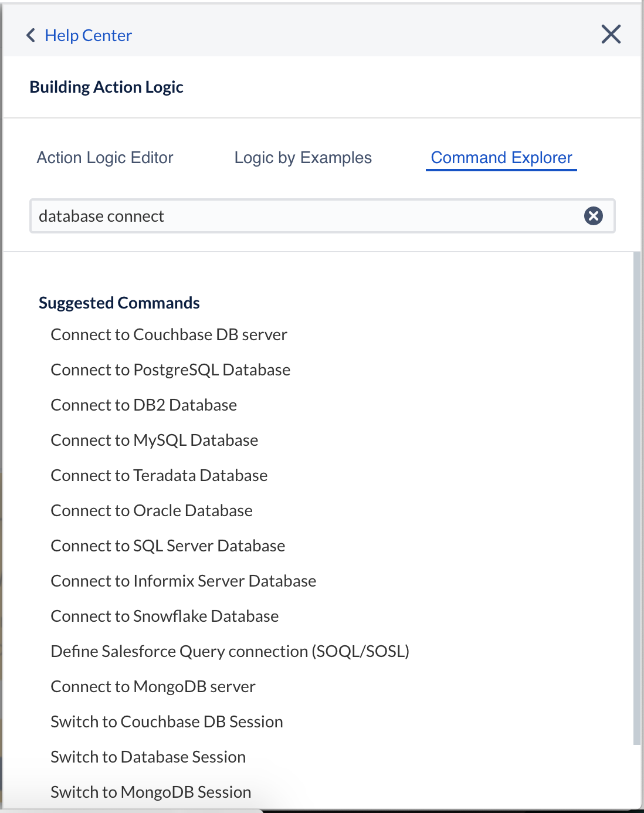This screenshot has height=813, width=644.
Task: Click the database connect search field
Action: point(305,216)
